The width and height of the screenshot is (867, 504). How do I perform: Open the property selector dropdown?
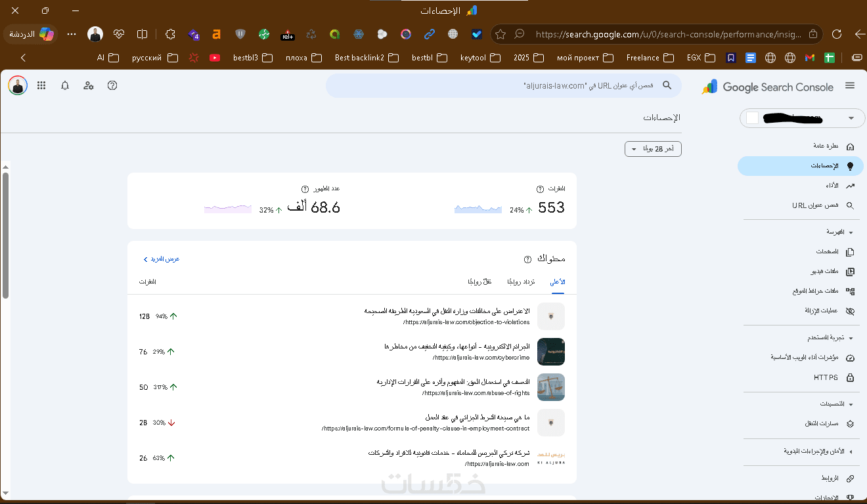coord(803,118)
